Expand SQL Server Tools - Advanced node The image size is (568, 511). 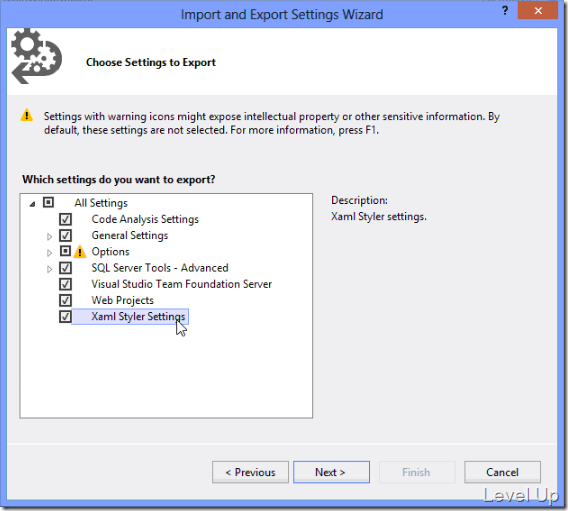pyautogui.click(x=49, y=269)
